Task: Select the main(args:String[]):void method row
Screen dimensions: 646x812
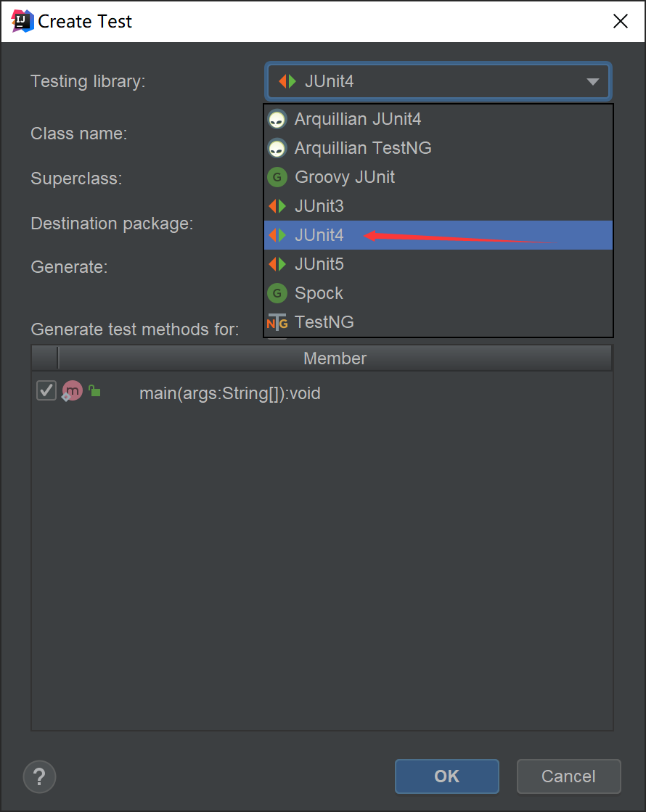Action: 230,394
